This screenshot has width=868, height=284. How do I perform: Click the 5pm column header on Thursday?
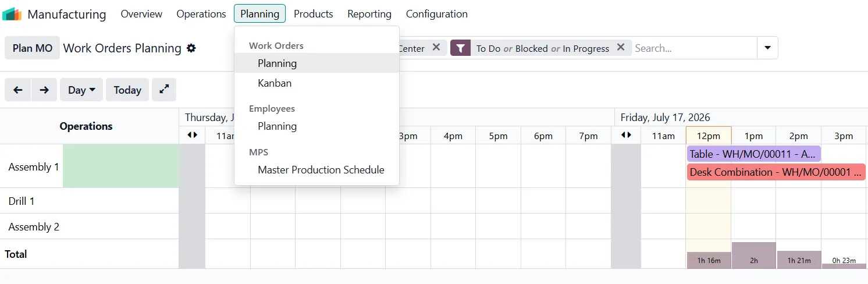tap(498, 136)
